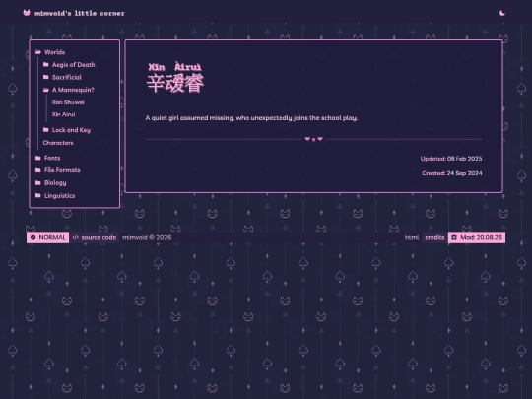Expand the Aegis of Death folder

tap(45, 64)
